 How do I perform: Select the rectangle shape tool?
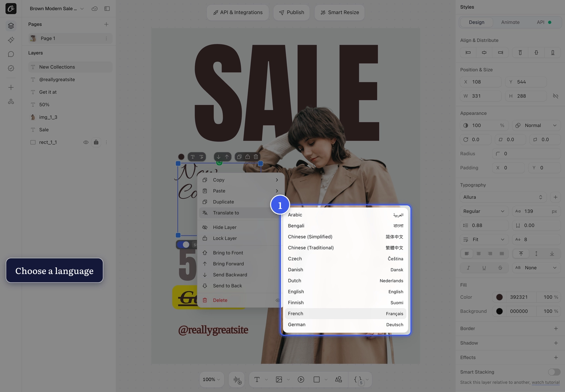pyautogui.click(x=317, y=380)
